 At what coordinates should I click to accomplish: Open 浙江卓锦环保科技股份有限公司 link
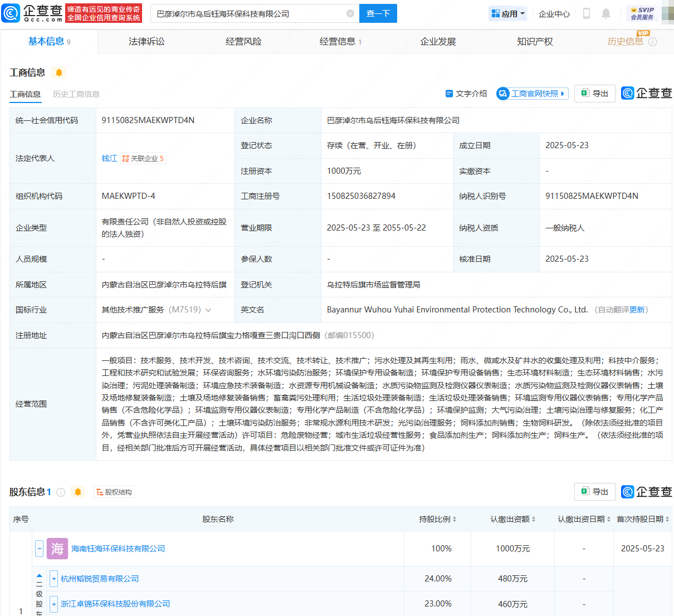pos(115,604)
